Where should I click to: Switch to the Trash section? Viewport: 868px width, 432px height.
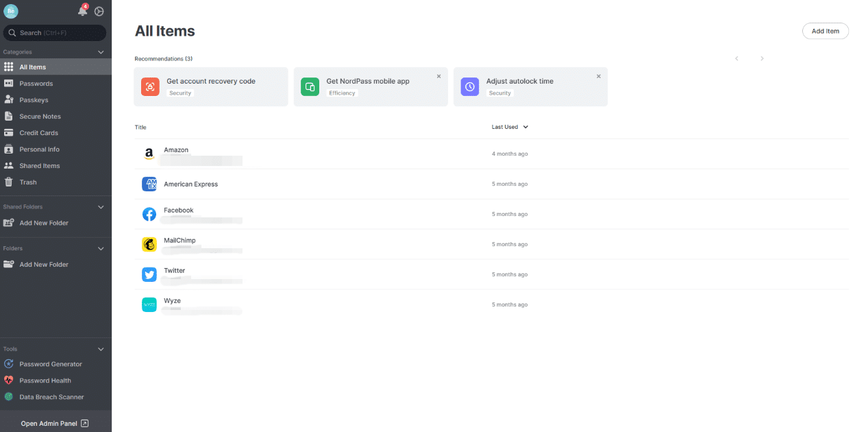(x=27, y=182)
